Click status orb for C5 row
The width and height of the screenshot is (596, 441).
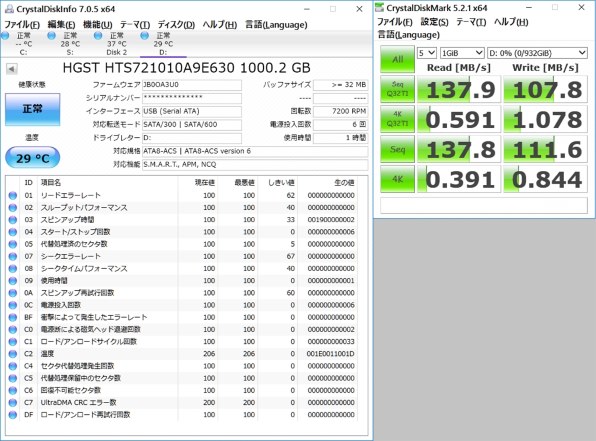[x=13, y=378]
